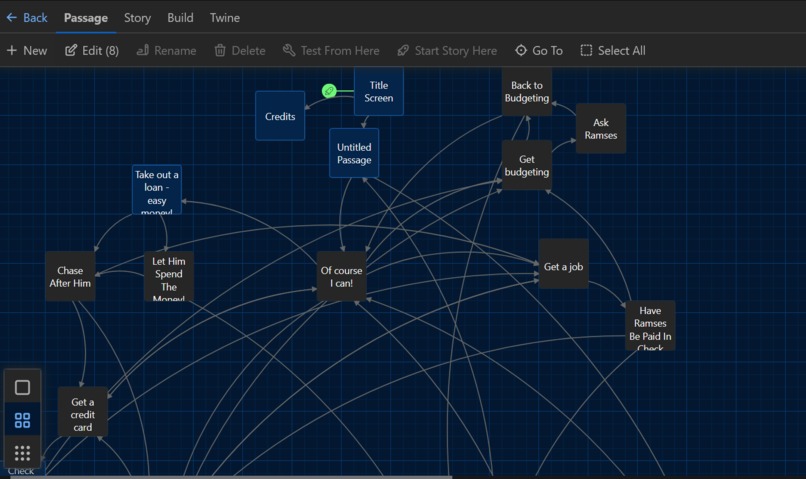
Task: Switch to nine-dot small grid view icon
Action: pos(22,453)
